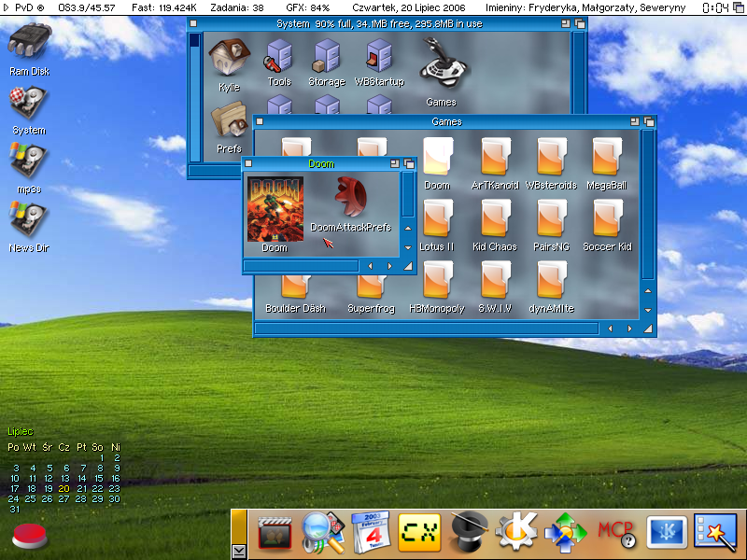Screen dimensions: 747x560
Task: Click the up scroll arrow in Games window
Action: [x=648, y=290]
